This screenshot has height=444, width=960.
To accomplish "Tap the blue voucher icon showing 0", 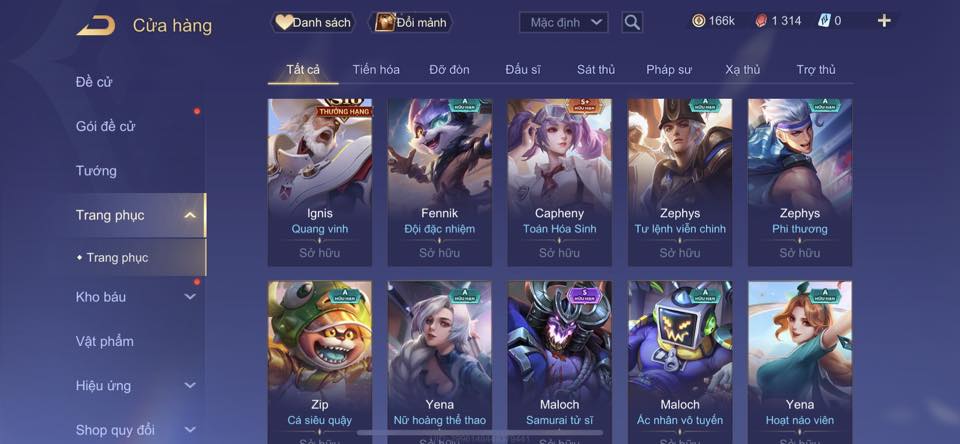I will [x=824, y=21].
